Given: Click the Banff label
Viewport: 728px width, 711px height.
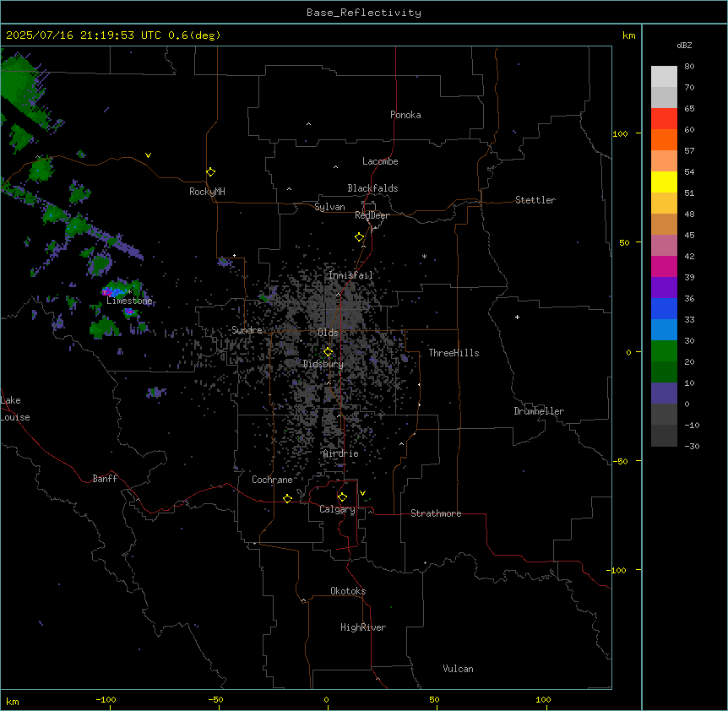Looking at the screenshot, I should 105,479.
